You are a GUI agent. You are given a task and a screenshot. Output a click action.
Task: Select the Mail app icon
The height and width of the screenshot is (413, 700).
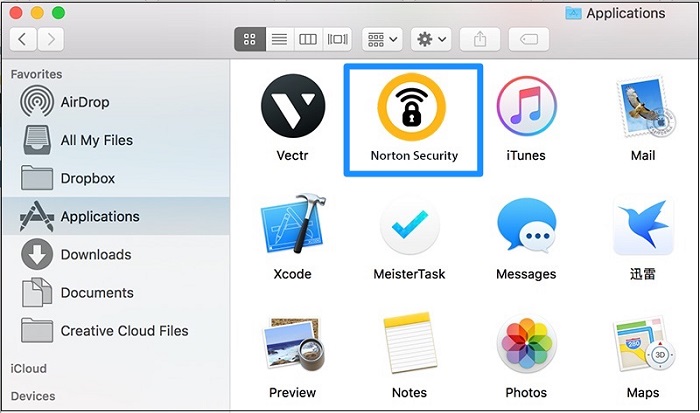point(645,106)
